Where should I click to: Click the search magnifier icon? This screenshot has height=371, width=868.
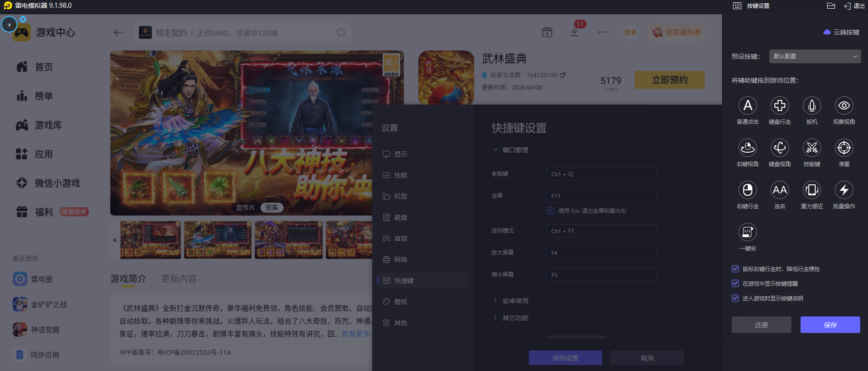341,33
